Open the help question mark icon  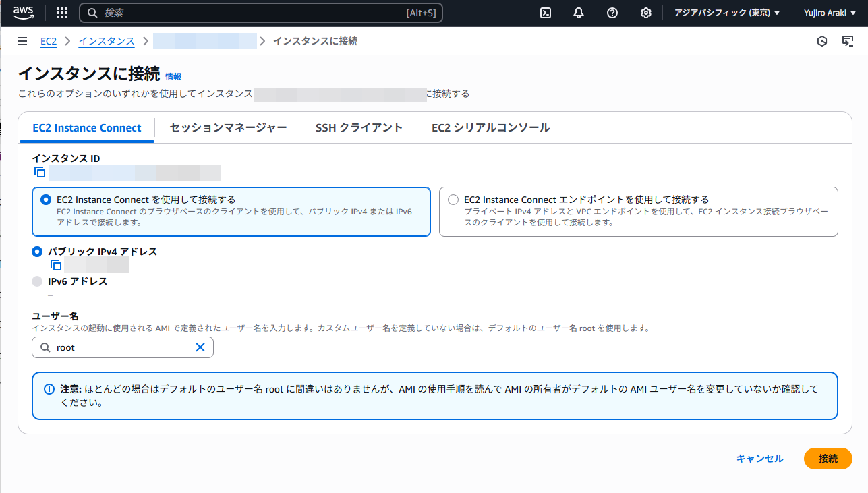coord(612,13)
